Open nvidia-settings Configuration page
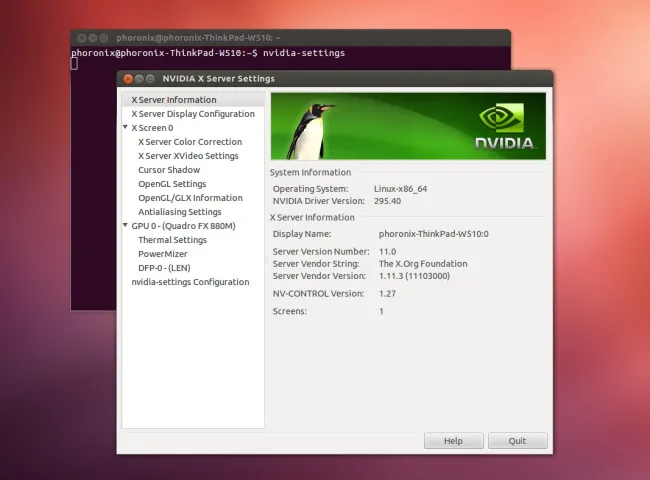The width and height of the screenshot is (650, 480). [x=190, y=282]
